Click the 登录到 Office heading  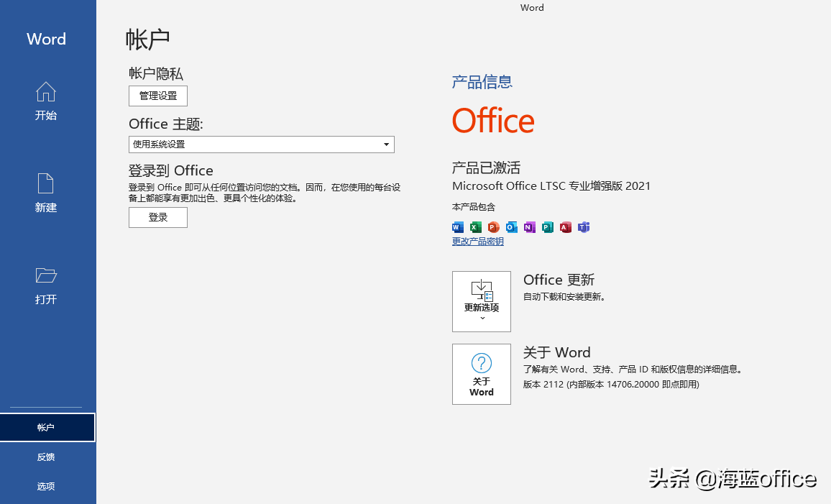(x=170, y=170)
